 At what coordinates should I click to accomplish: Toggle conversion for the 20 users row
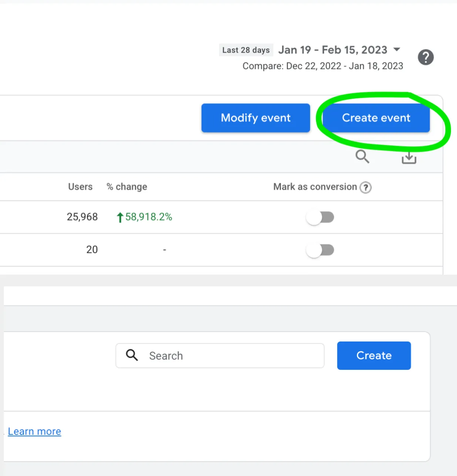click(320, 250)
